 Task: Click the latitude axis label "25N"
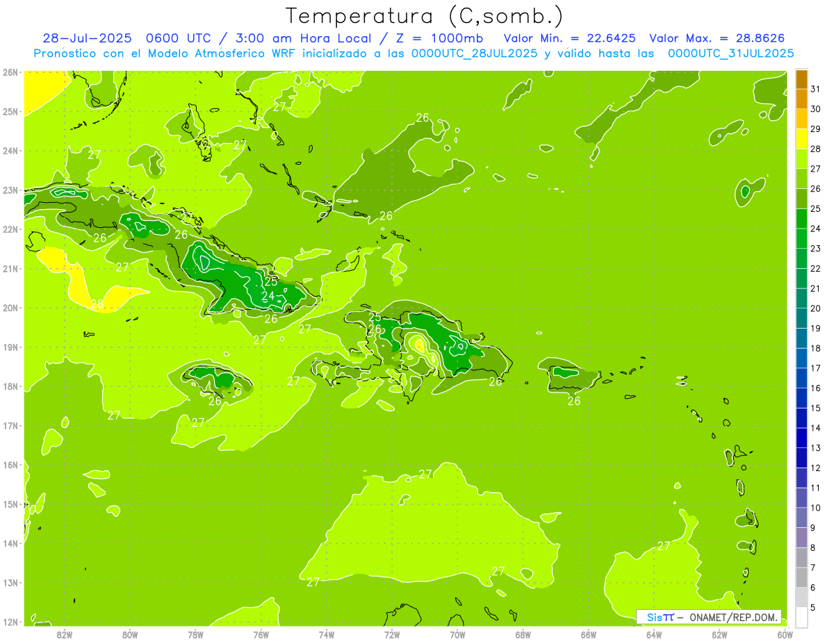(x=10, y=111)
